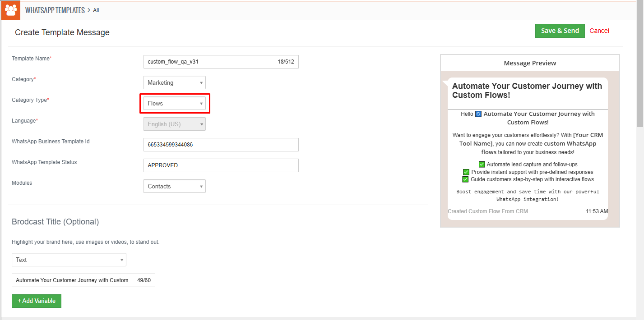Screen dimensions: 644x320
Task: Open the Category Type dropdown showing Flows
Action: [175, 103]
